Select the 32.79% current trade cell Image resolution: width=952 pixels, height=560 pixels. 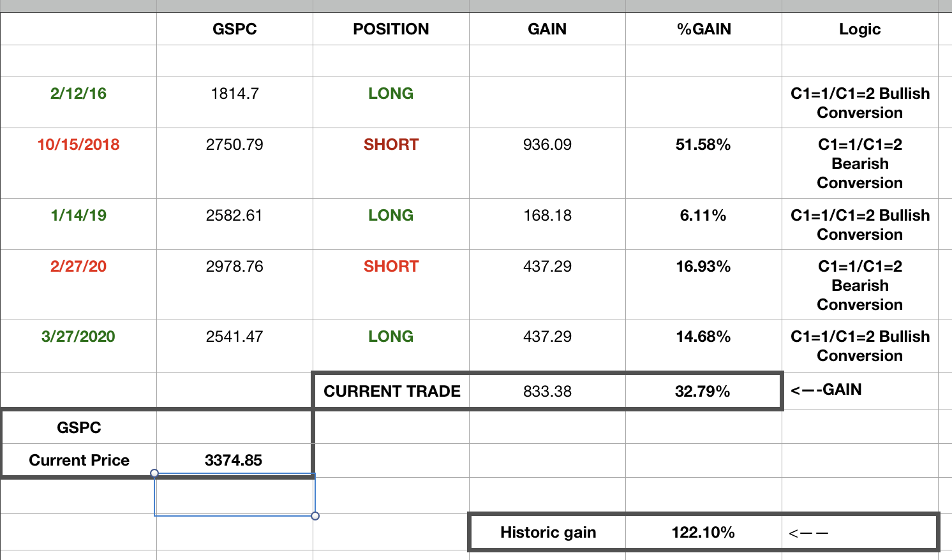point(703,392)
